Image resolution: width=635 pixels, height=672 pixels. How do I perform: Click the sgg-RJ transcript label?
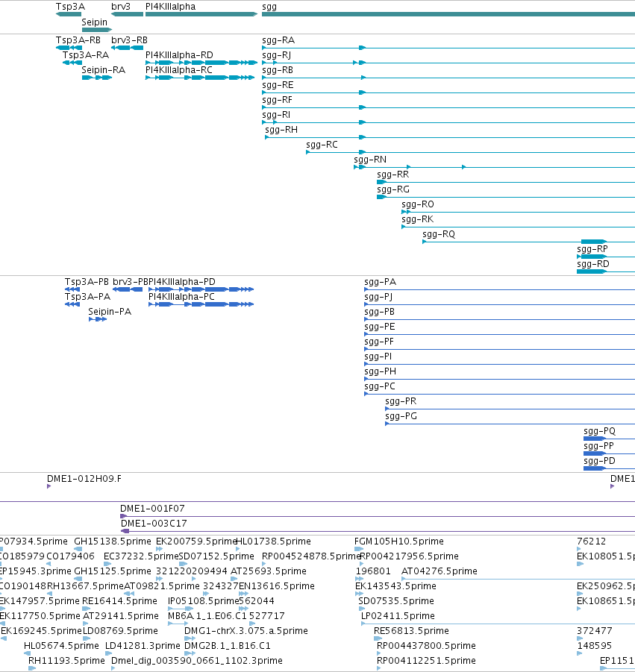pyautogui.click(x=277, y=55)
